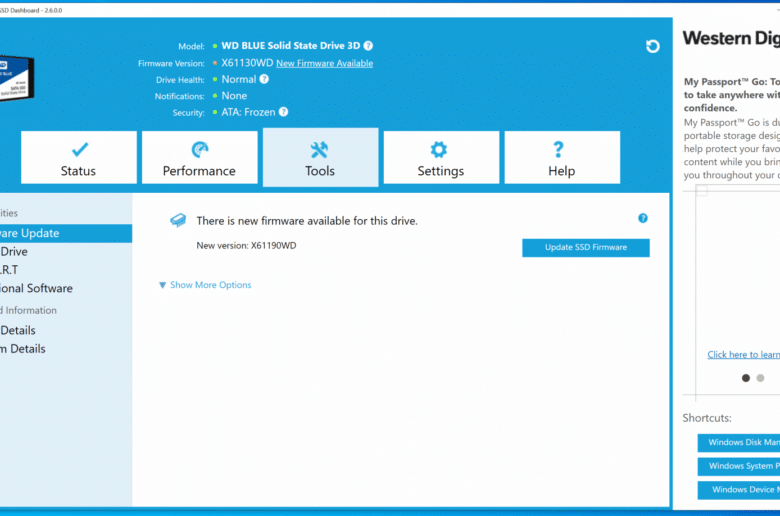The height and width of the screenshot is (516, 780).
Task: Click the New version: X61190WD text
Action: 246,245
